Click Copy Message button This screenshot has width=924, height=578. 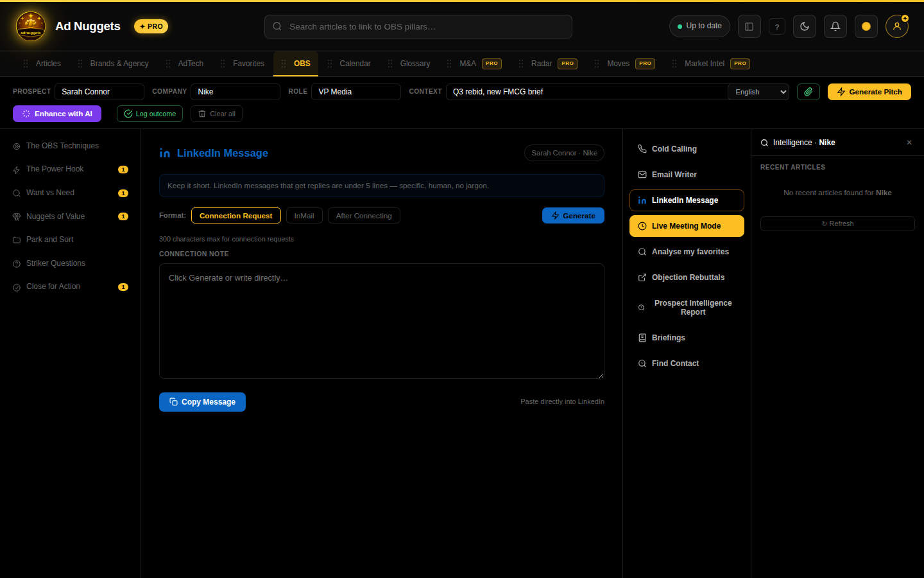[202, 402]
